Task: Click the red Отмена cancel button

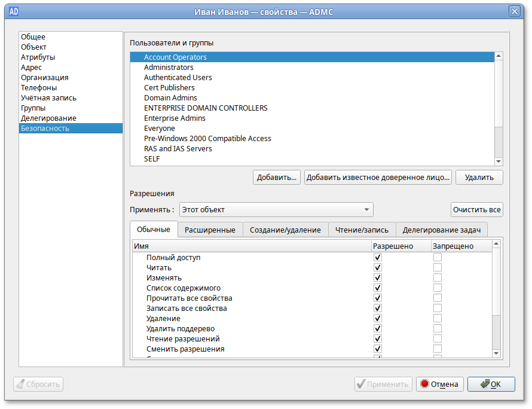Action: point(439,384)
